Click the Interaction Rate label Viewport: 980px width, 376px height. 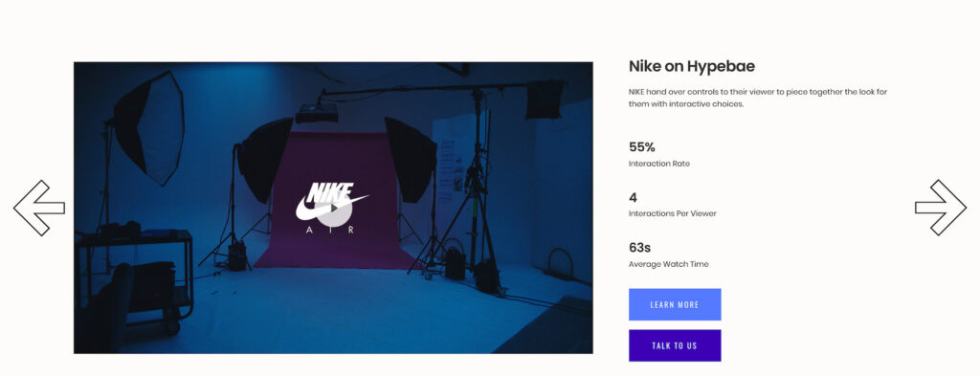click(658, 164)
